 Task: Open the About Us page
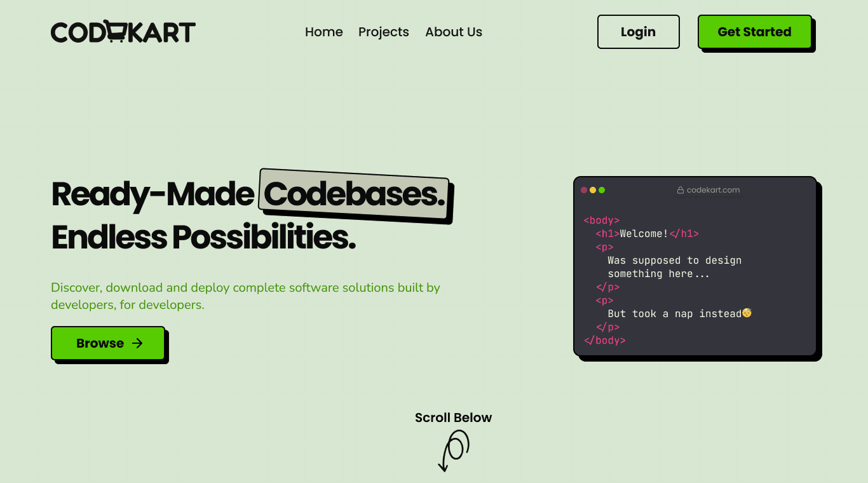click(454, 32)
